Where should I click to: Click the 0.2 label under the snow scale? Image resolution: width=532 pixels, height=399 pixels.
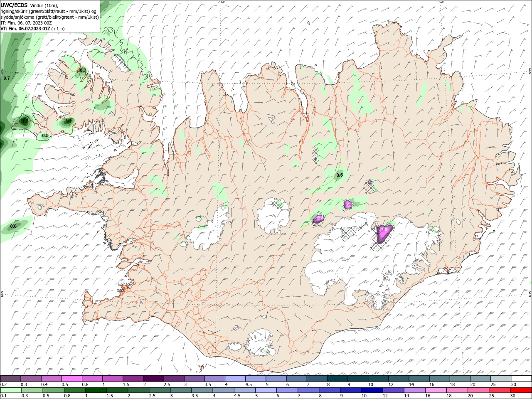(x=3, y=384)
